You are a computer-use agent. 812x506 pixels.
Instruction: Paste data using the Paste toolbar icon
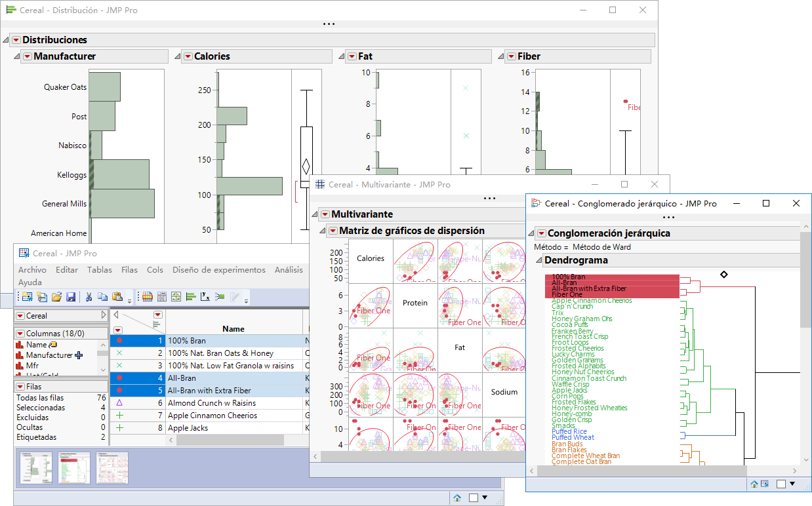(x=117, y=296)
